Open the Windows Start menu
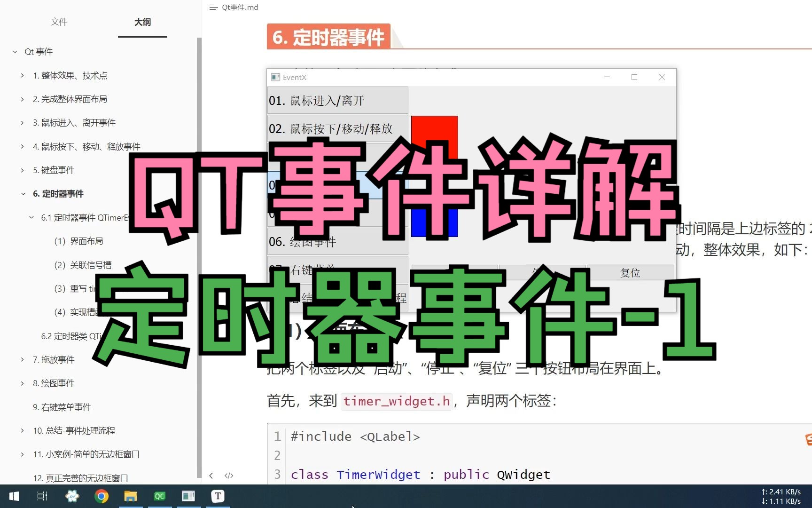 14,496
